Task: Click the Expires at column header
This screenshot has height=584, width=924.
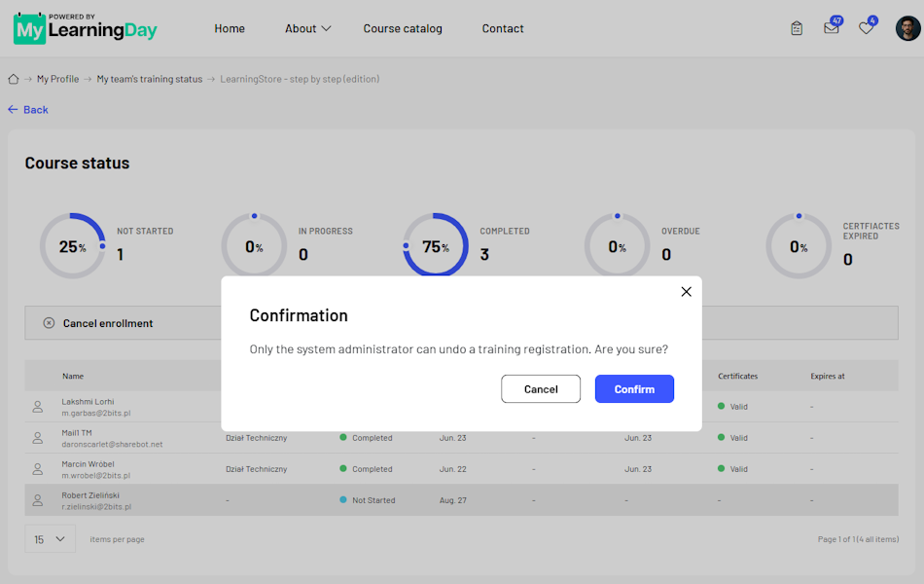Action: point(828,377)
